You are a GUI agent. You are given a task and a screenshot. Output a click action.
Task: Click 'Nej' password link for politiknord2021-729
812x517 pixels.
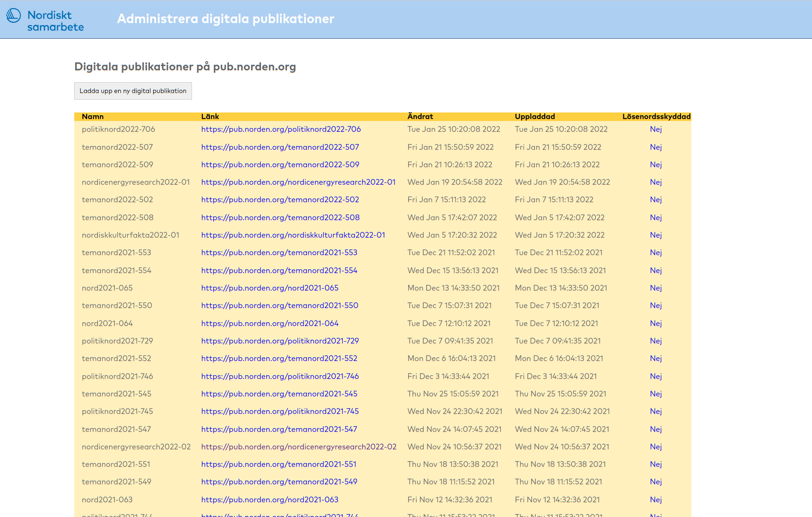(656, 341)
